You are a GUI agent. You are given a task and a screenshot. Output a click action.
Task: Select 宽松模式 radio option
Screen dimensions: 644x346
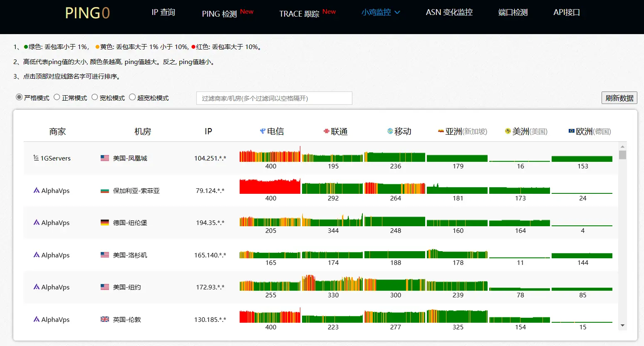(x=95, y=97)
